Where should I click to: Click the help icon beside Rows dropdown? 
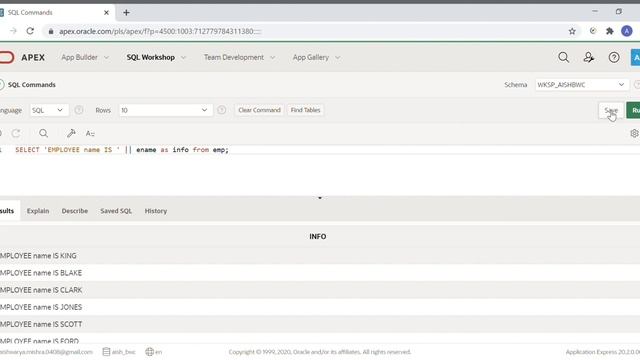click(222, 110)
